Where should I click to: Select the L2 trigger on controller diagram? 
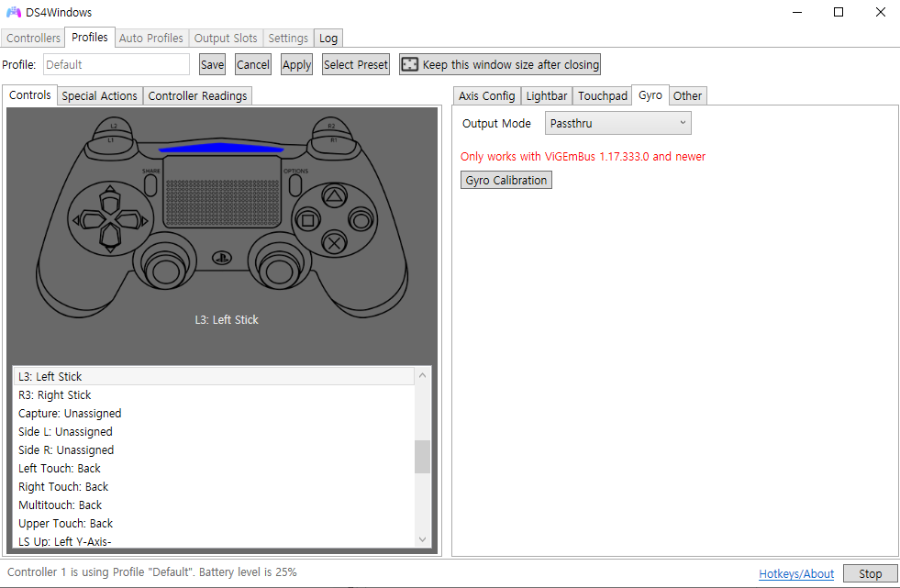[x=114, y=127]
